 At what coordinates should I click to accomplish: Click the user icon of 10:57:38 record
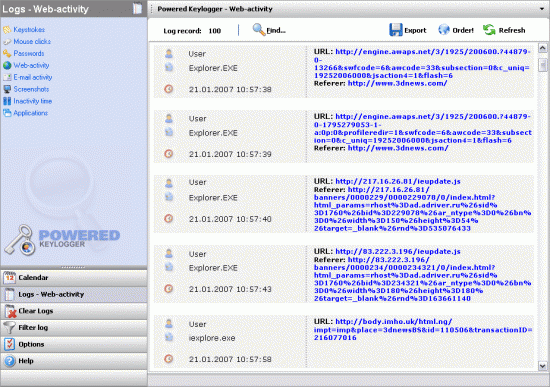coord(169,54)
